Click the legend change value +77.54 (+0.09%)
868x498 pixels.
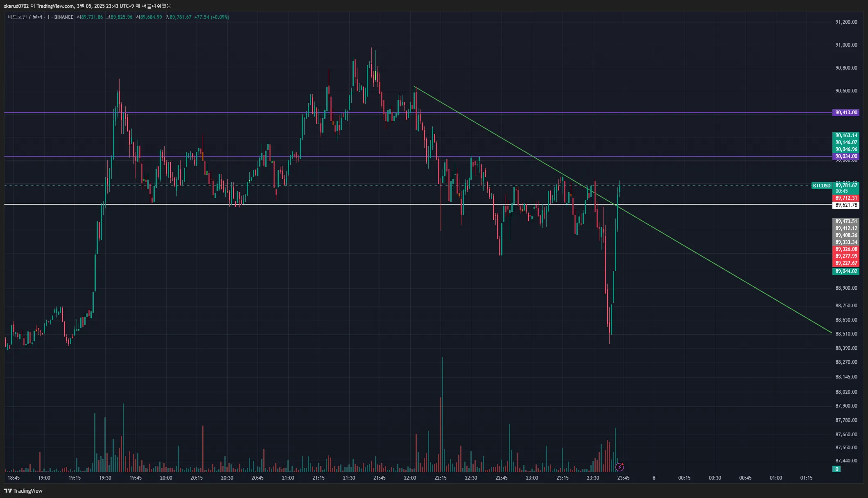(212, 17)
